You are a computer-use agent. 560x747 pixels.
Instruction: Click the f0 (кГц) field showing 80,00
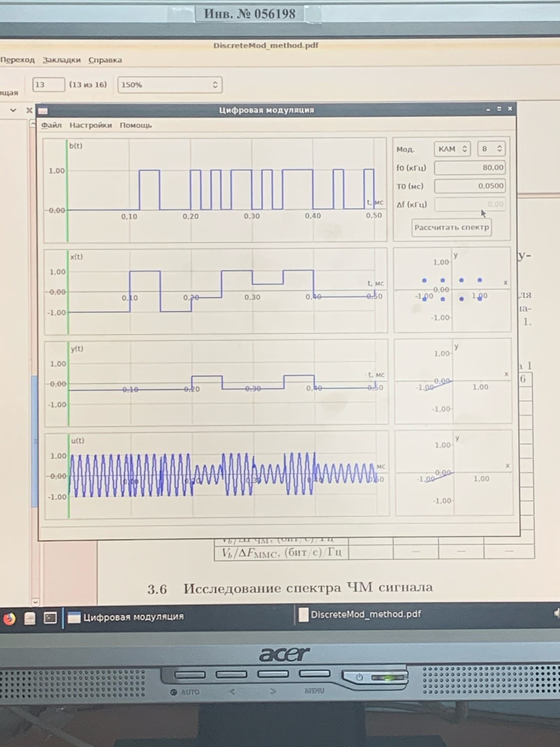click(x=470, y=168)
